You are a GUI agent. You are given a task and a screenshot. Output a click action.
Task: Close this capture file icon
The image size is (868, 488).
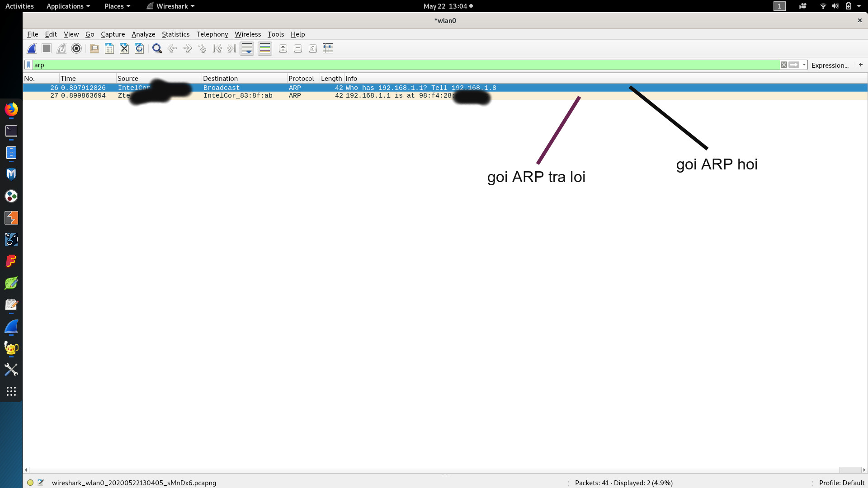tap(124, 48)
